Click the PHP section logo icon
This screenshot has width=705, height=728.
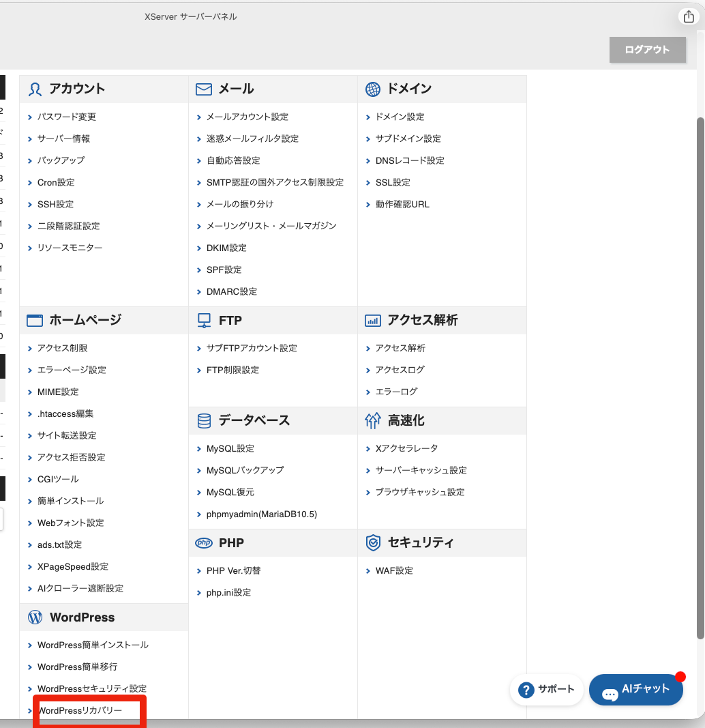204,543
